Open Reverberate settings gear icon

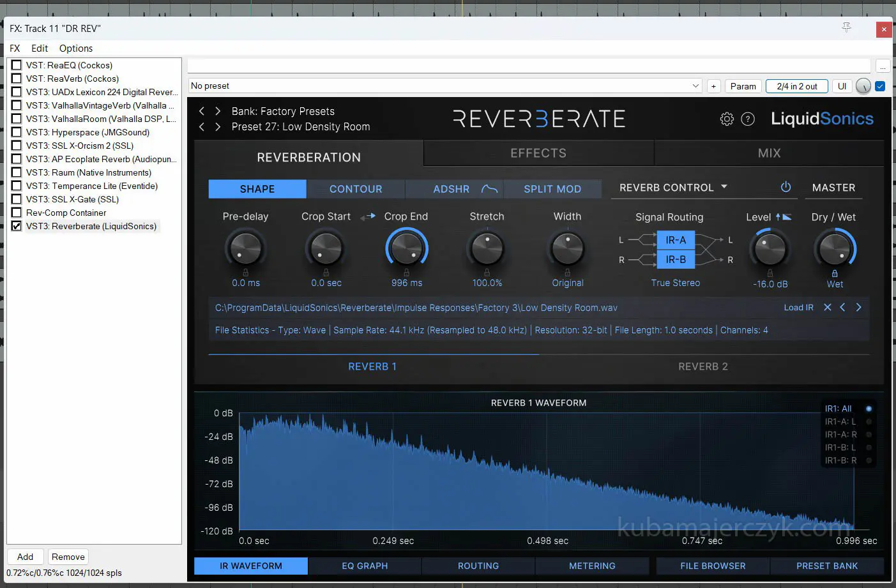click(x=727, y=119)
